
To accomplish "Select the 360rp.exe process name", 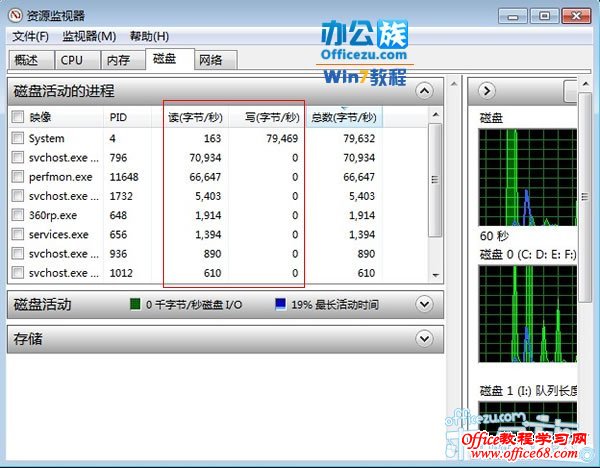I will (x=53, y=215).
